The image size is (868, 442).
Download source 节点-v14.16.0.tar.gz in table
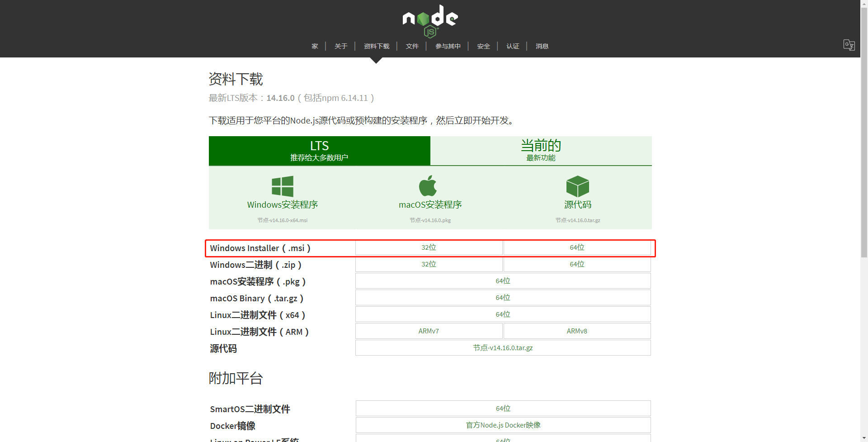pos(503,348)
